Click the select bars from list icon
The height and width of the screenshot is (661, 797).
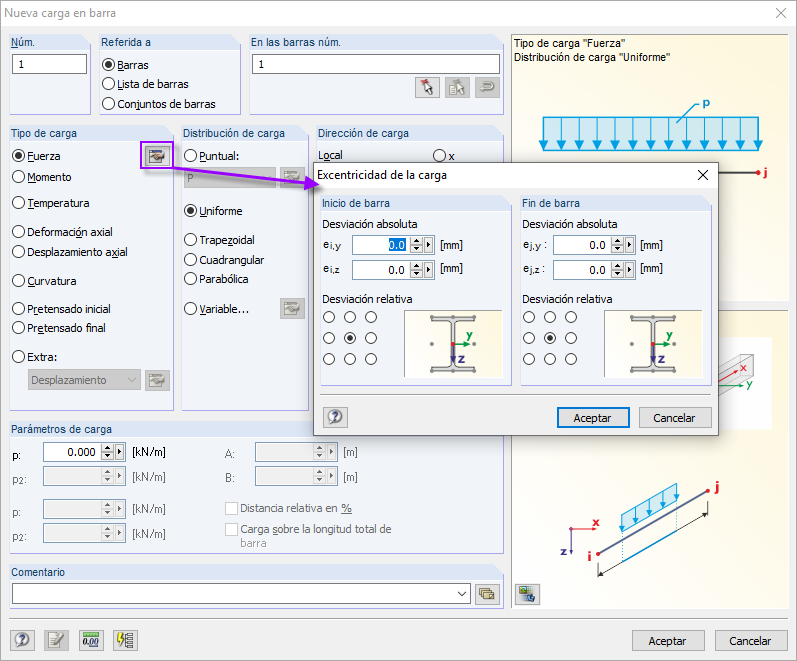tap(457, 87)
